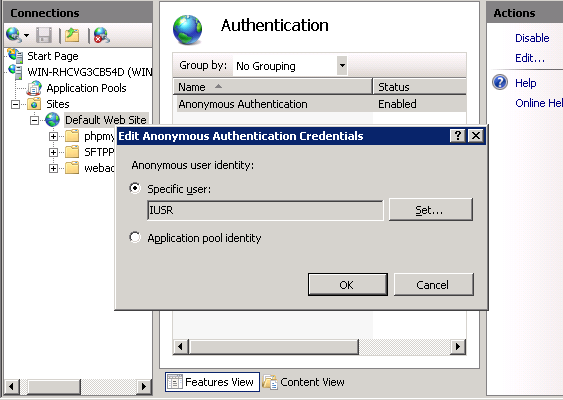
Task: Click the authentication list horizontal scrollbar thumb
Action: [274, 346]
